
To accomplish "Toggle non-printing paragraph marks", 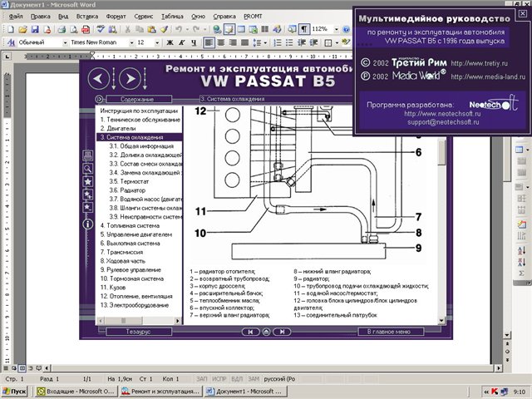I will tap(304, 30).
